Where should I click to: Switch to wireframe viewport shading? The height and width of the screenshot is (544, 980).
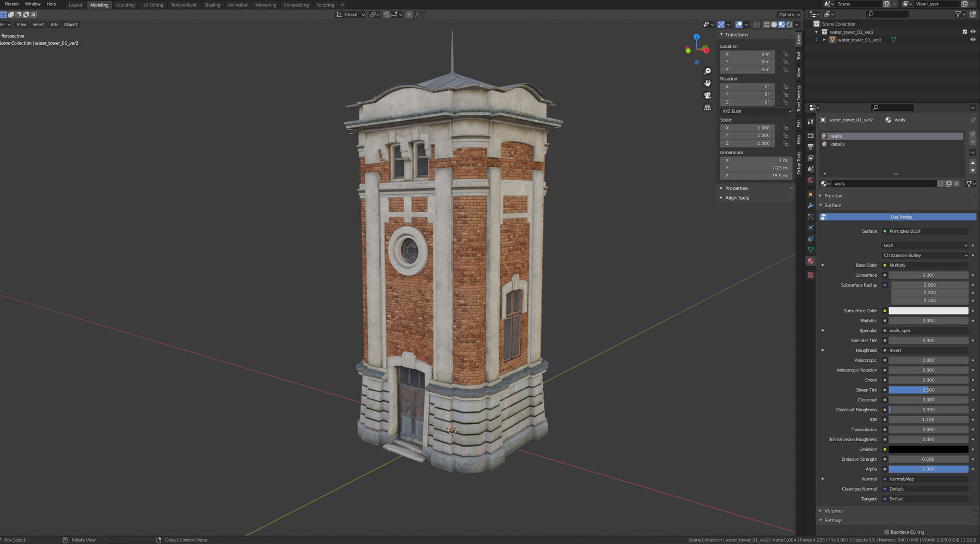click(x=766, y=24)
